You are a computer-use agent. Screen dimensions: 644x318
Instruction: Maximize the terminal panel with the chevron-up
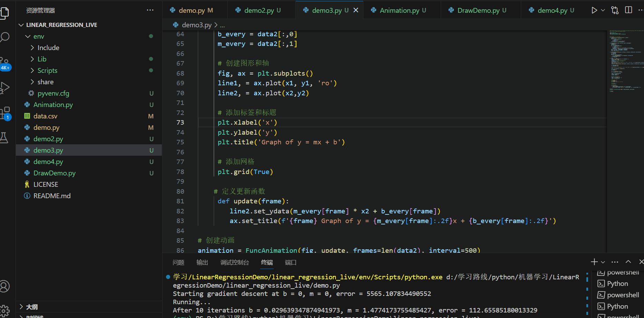click(x=628, y=262)
